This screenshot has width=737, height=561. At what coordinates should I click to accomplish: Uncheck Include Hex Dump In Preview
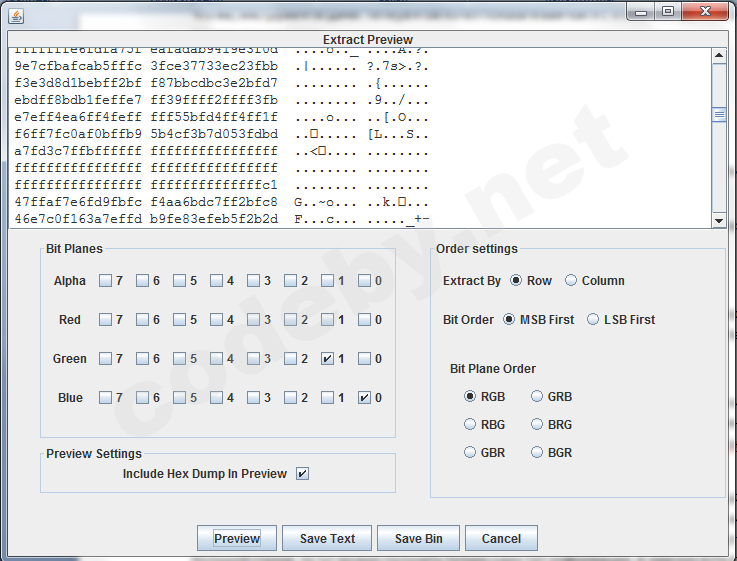pyautogui.click(x=302, y=474)
